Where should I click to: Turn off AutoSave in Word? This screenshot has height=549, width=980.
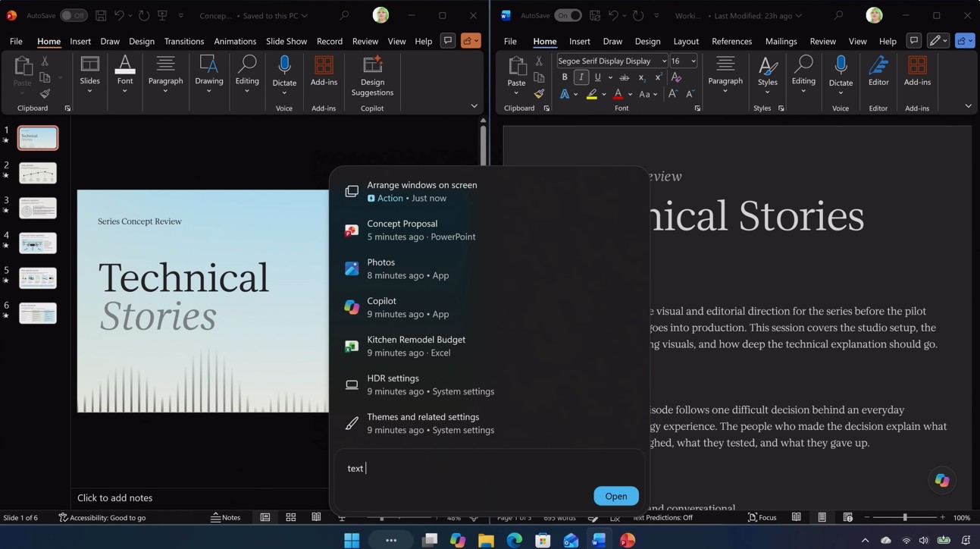point(568,15)
